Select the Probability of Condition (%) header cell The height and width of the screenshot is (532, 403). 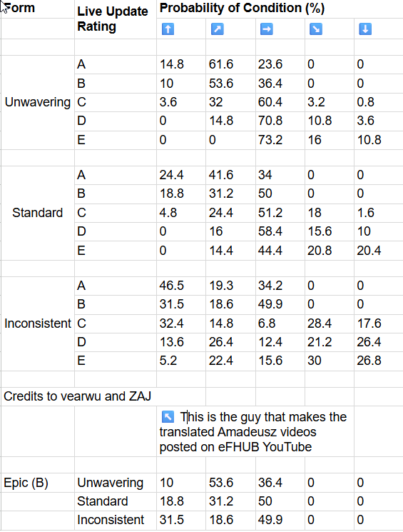[280, 9]
